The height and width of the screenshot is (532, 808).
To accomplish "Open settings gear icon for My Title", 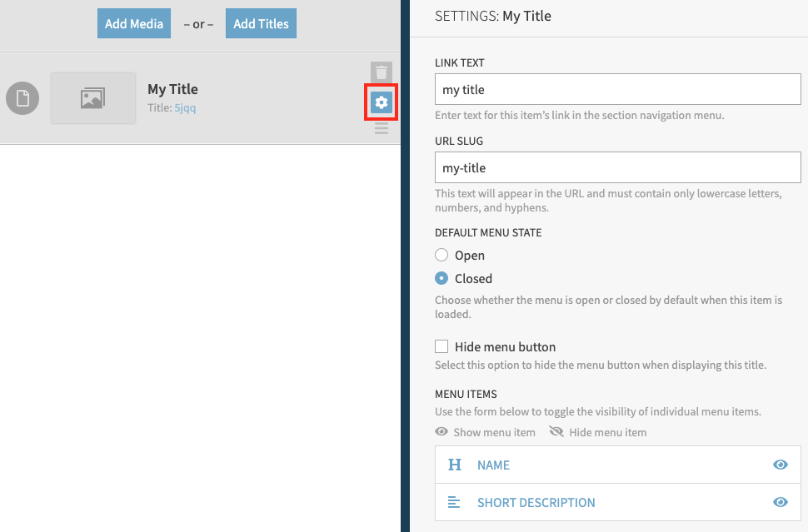I will click(x=381, y=102).
